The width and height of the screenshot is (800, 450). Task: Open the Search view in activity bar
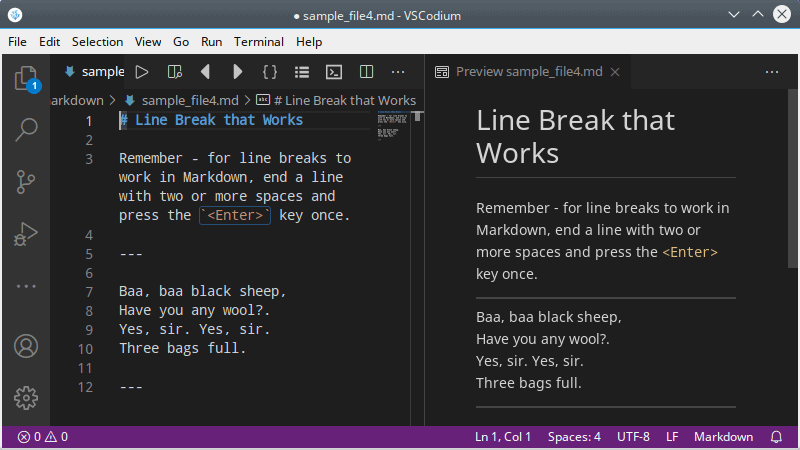[x=26, y=129]
